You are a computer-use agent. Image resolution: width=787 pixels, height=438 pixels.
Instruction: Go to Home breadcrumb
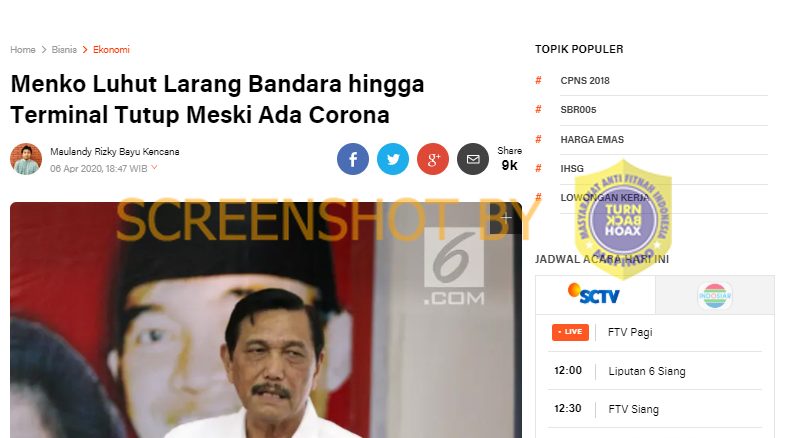[23, 50]
